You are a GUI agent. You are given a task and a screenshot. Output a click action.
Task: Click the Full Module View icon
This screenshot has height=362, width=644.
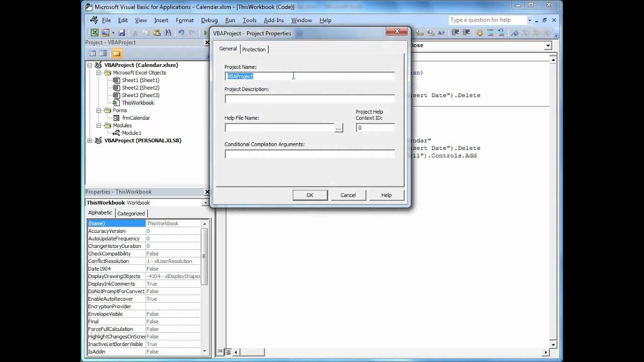click(x=228, y=352)
